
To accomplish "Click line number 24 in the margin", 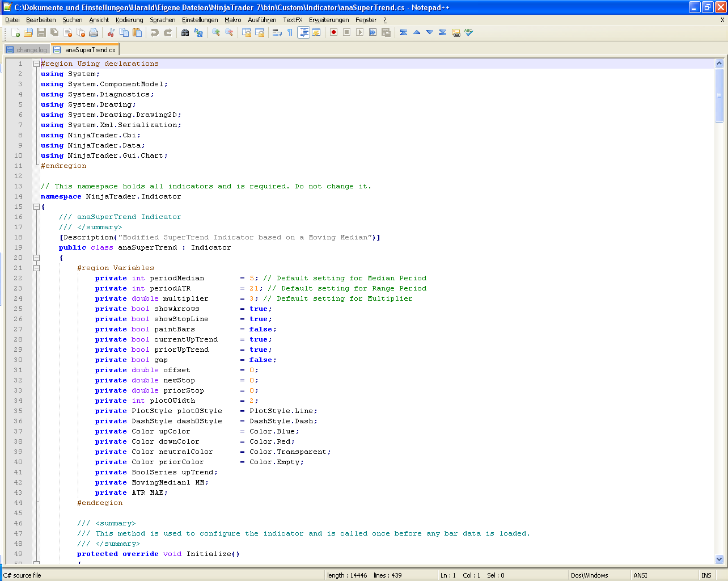I will (x=19, y=298).
